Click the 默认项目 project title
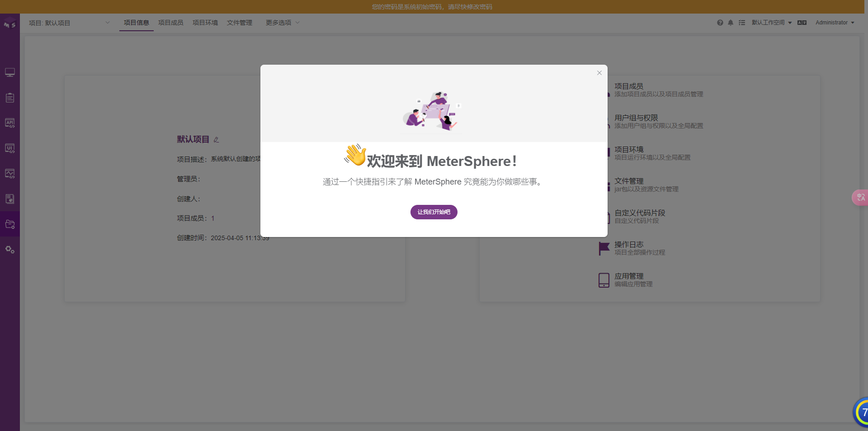The width and height of the screenshot is (868, 431). tap(193, 139)
